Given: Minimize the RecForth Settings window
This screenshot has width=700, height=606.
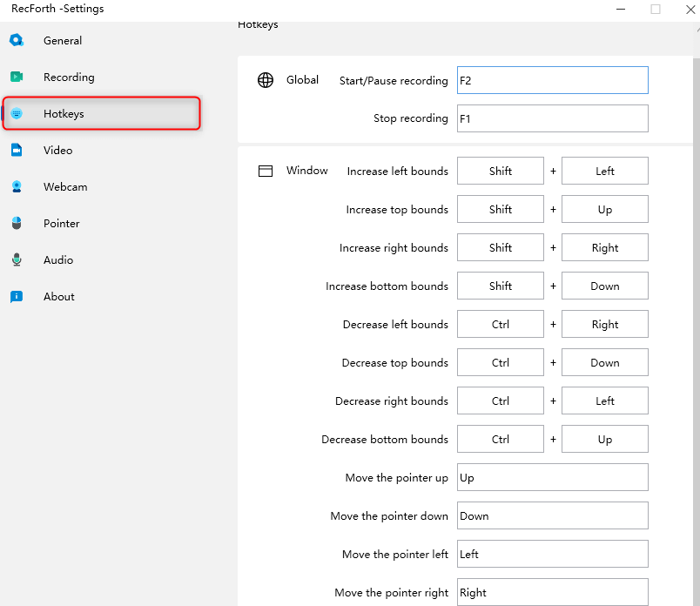Looking at the screenshot, I should (x=621, y=10).
